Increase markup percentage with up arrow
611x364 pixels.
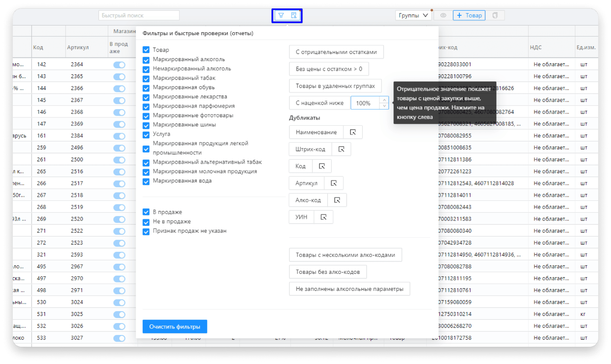[x=384, y=100]
